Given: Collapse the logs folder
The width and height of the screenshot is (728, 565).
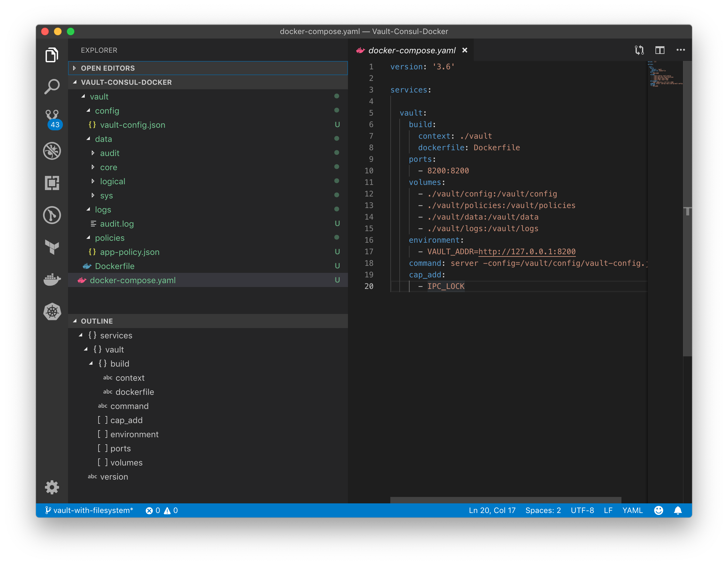Looking at the screenshot, I should [x=208, y=210].
